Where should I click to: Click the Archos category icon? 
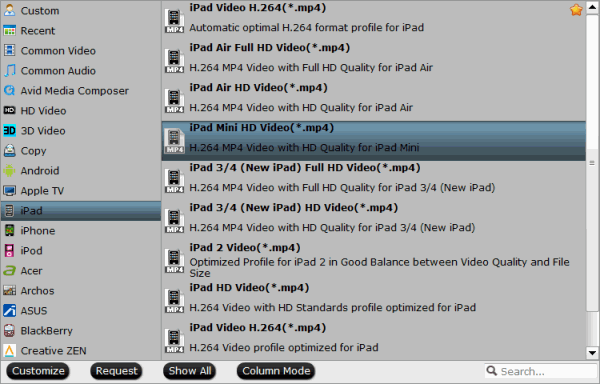[9, 291]
